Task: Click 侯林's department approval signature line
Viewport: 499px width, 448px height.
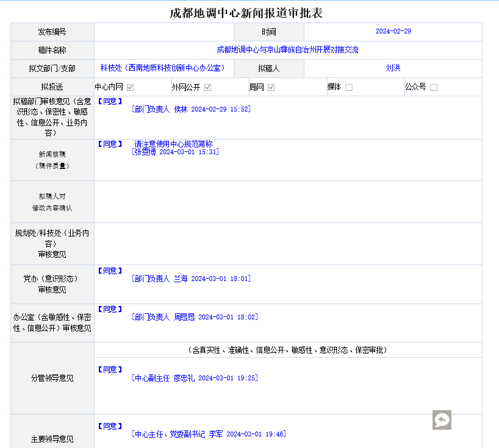Action: pos(191,109)
